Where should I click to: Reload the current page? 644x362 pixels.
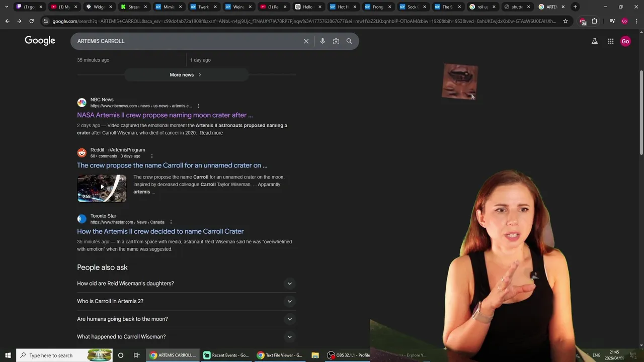coord(31,21)
